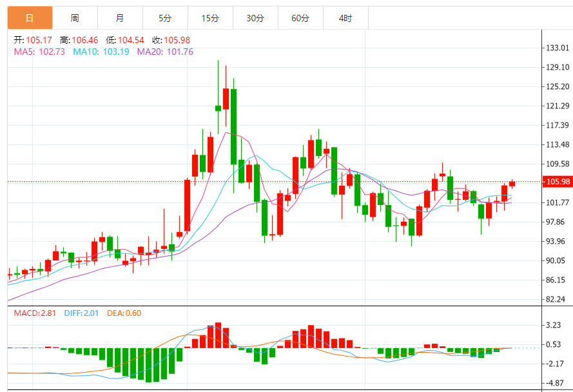
Task: Switch to the 月 monthly tab
Action: pos(120,18)
